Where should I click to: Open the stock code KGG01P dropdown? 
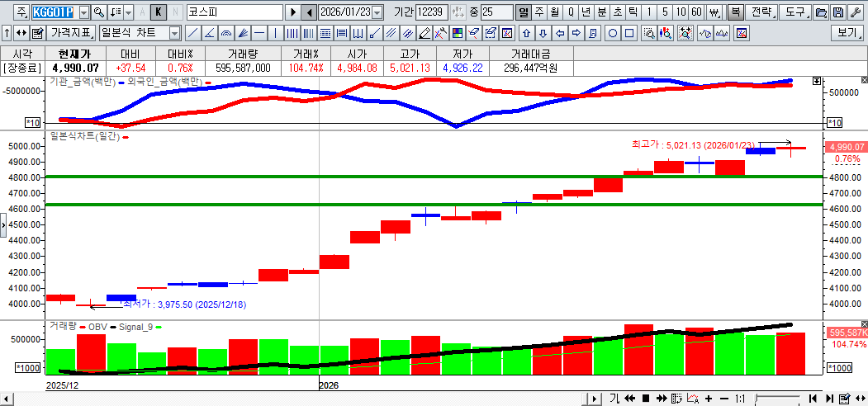tap(83, 12)
